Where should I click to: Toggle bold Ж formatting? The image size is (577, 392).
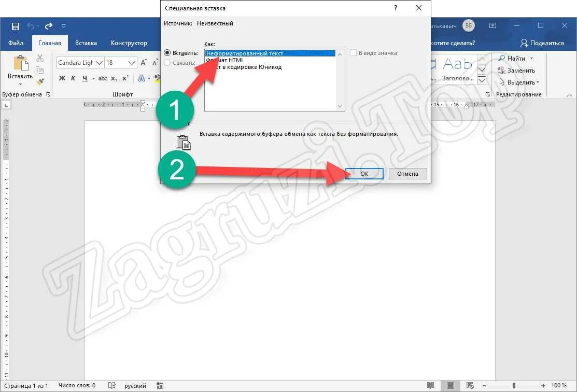tap(62, 78)
